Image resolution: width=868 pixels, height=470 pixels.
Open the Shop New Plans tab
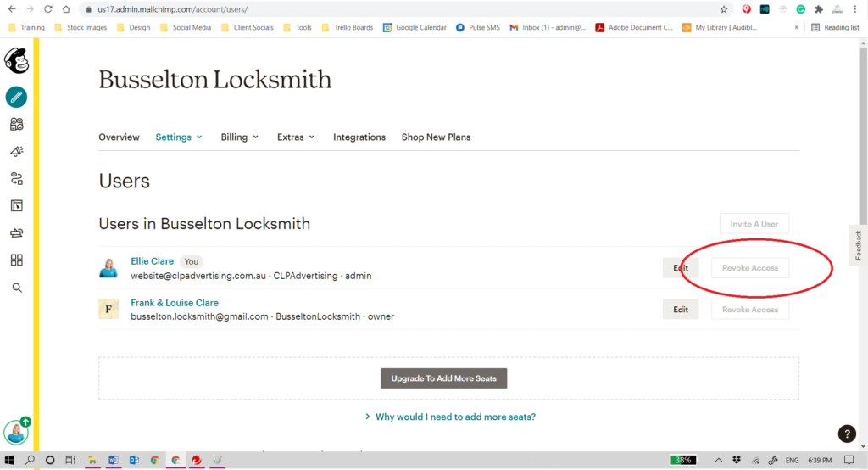pos(436,137)
